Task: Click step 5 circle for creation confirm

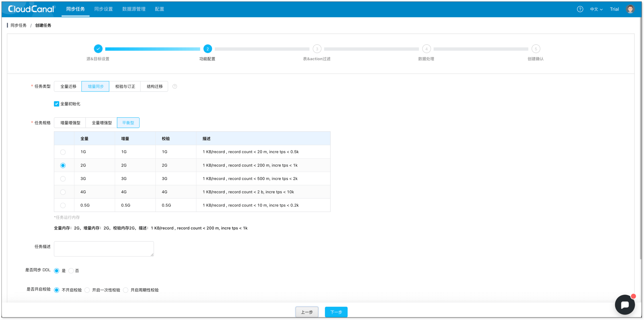Action: [x=536, y=49]
